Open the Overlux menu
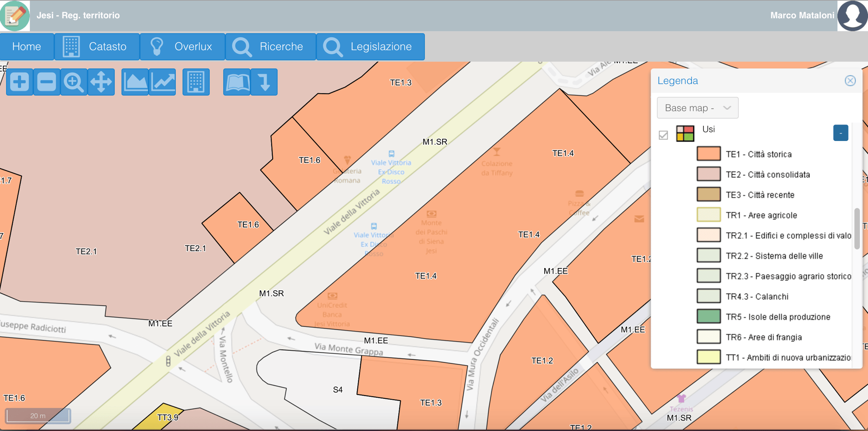 click(183, 47)
